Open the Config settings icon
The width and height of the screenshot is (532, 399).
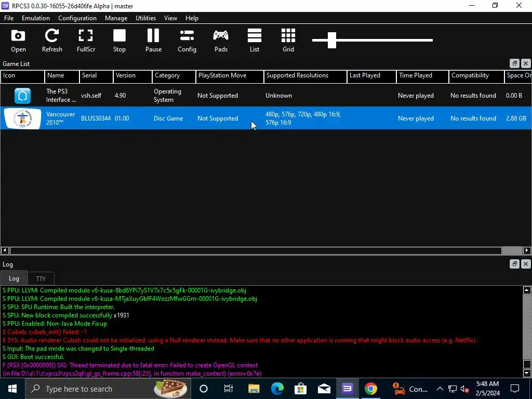[187, 41]
